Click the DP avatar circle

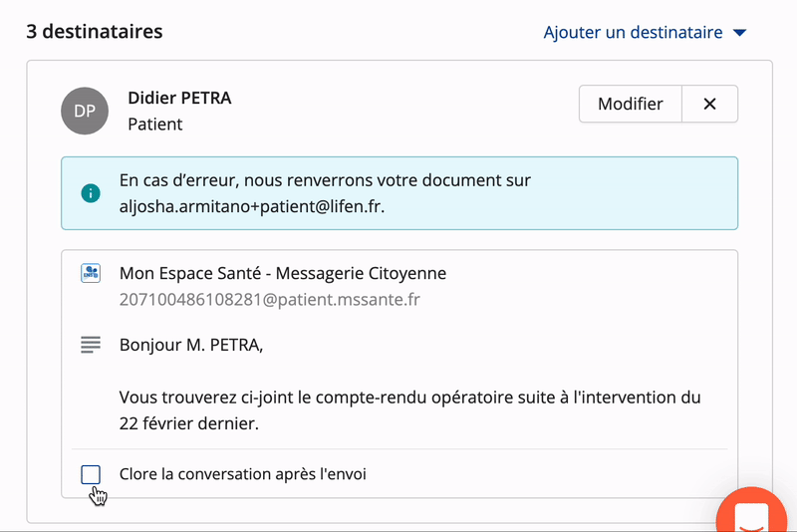(x=85, y=111)
